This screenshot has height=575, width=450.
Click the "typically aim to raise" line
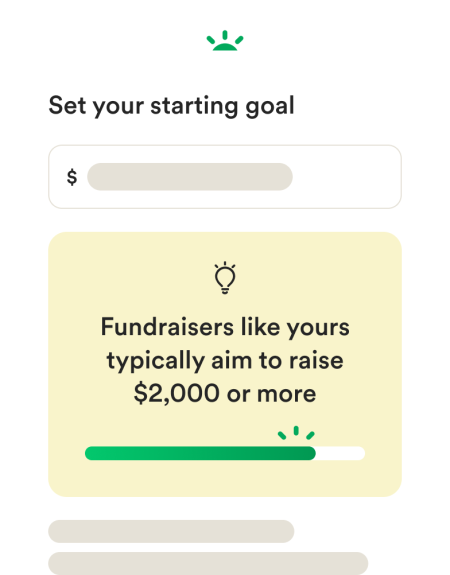(225, 361)
